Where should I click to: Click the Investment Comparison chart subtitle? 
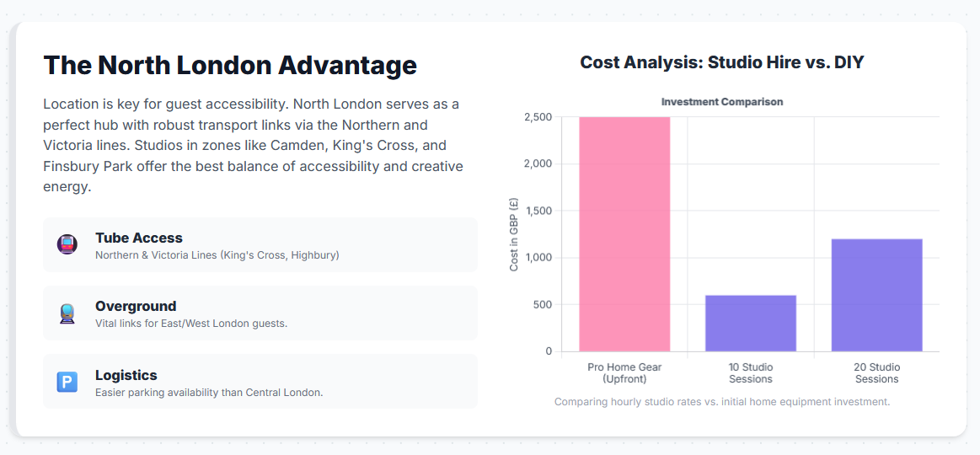722,101
